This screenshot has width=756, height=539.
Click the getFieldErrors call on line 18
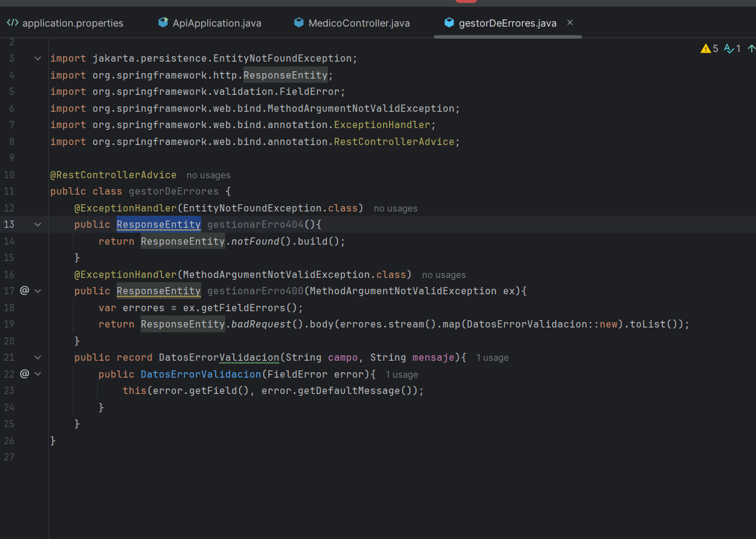249,308
